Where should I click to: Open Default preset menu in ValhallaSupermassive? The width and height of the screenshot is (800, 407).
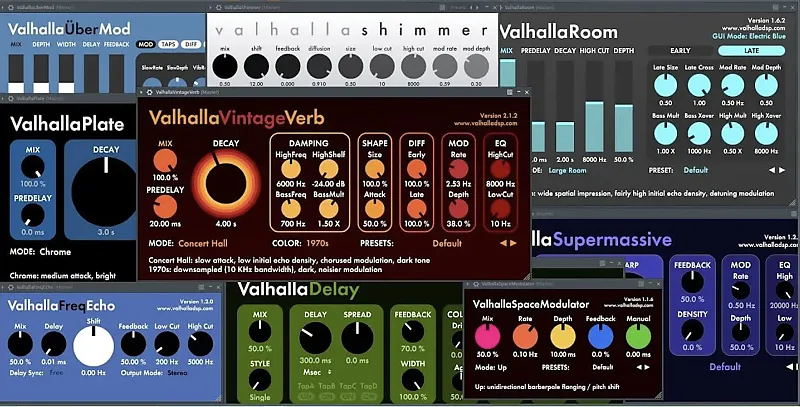pyautogui.click(x=725, y=367)
